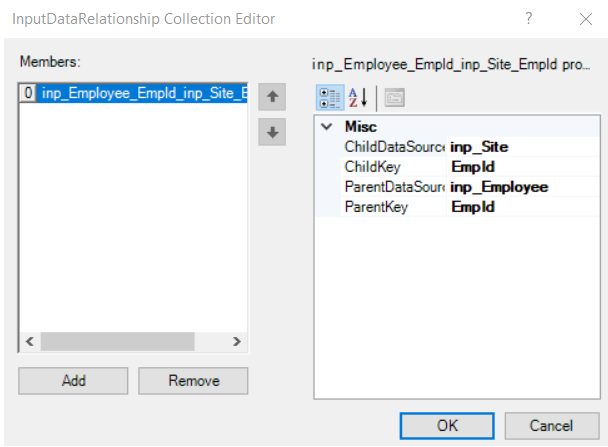Switch property grid to Categorized view
This screenshot has height=447, width=608.
tap(330, 98)
